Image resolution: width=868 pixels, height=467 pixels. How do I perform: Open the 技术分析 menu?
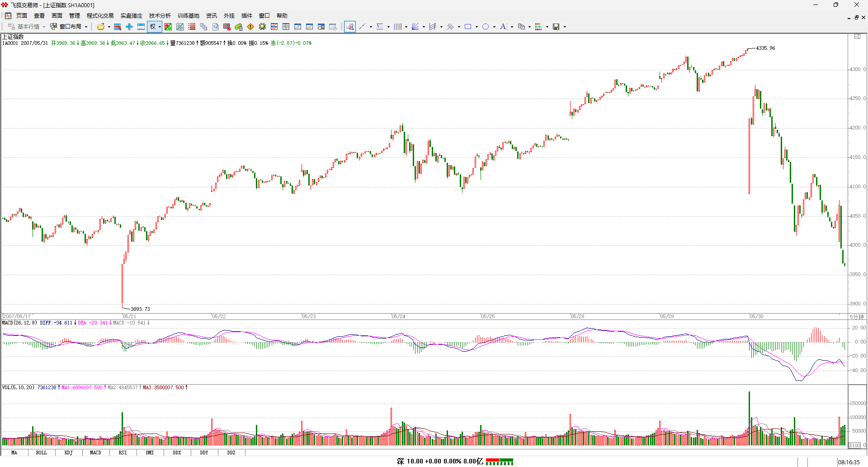[x=160, y=16]
